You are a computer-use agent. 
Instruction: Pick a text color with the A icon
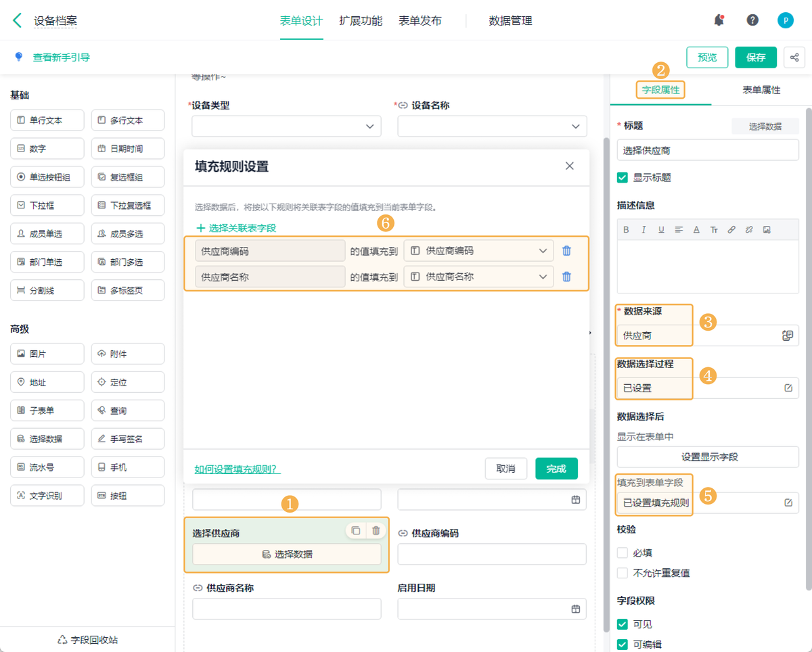[x=696, y=229]
